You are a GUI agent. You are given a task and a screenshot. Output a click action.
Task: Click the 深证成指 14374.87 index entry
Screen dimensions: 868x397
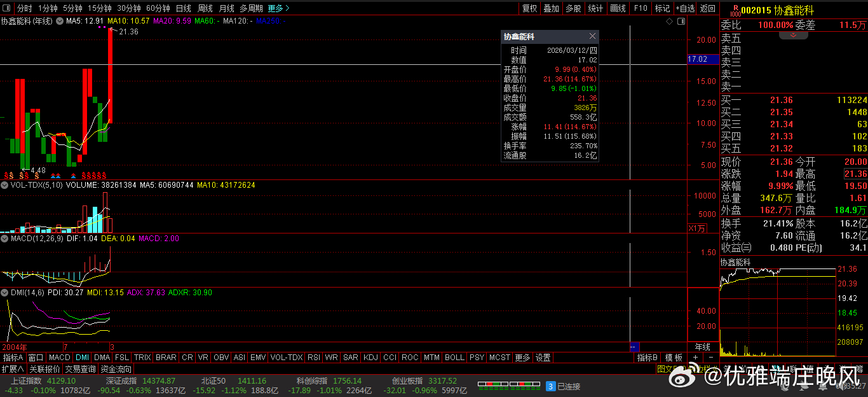tap(140, 380)
